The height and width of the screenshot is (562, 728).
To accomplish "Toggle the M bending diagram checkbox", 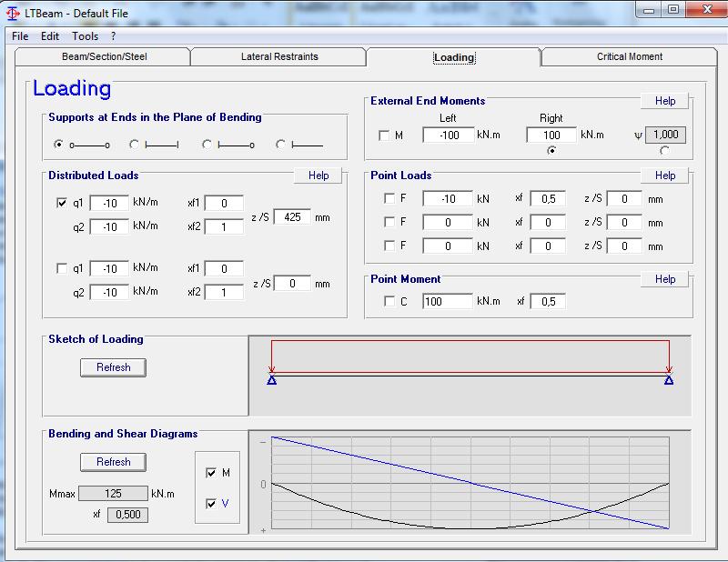I will [x=211, y=473].
